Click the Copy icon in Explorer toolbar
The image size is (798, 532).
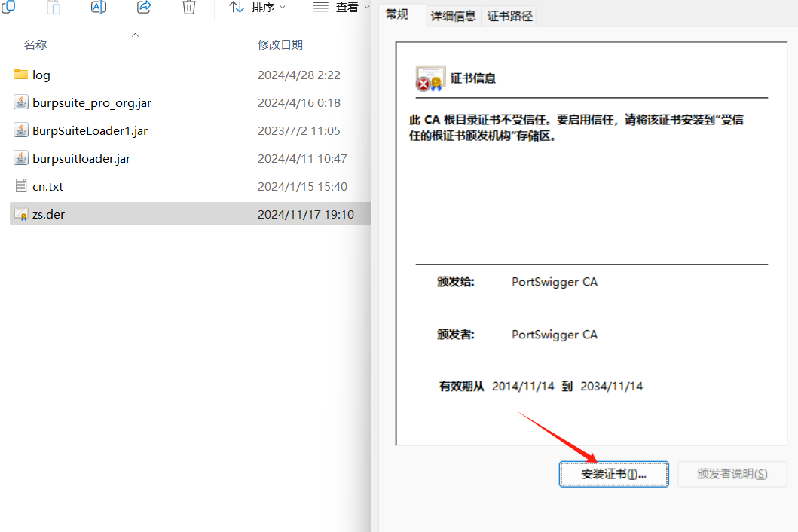click(8, 7)
